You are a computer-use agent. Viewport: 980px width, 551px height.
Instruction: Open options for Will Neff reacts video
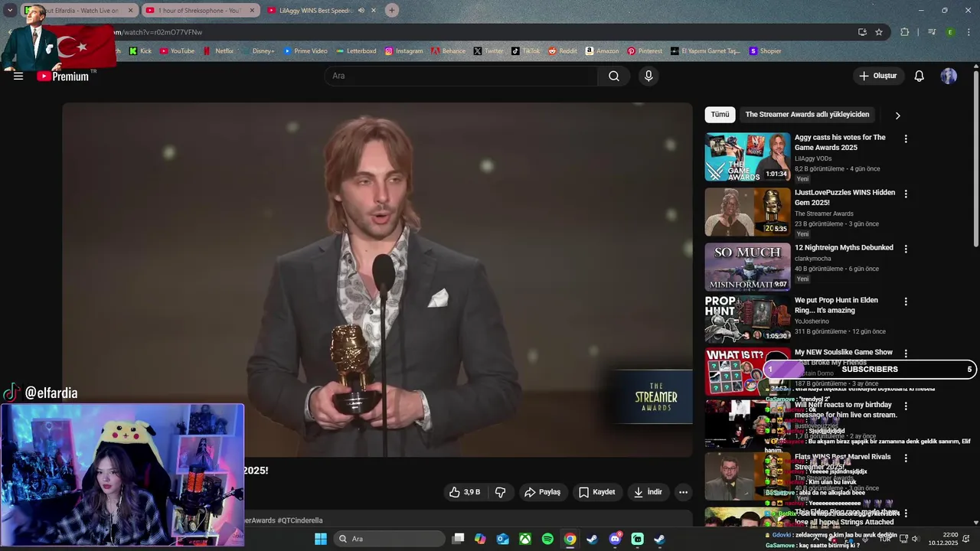point(906,406)
